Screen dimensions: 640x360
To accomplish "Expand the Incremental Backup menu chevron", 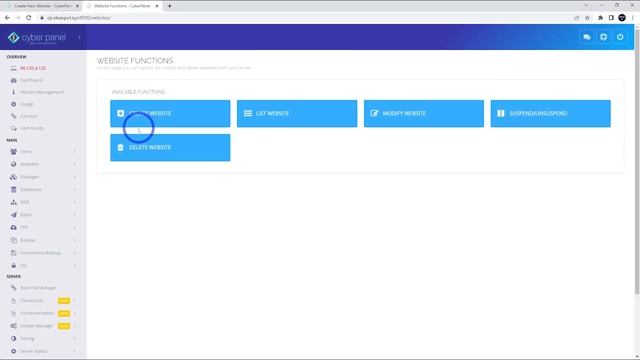I will click(x=75, y=253).
